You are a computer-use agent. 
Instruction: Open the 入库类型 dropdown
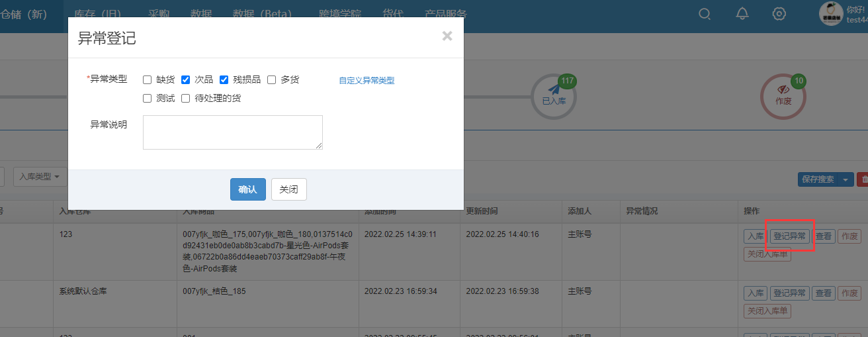click(40, 177)
